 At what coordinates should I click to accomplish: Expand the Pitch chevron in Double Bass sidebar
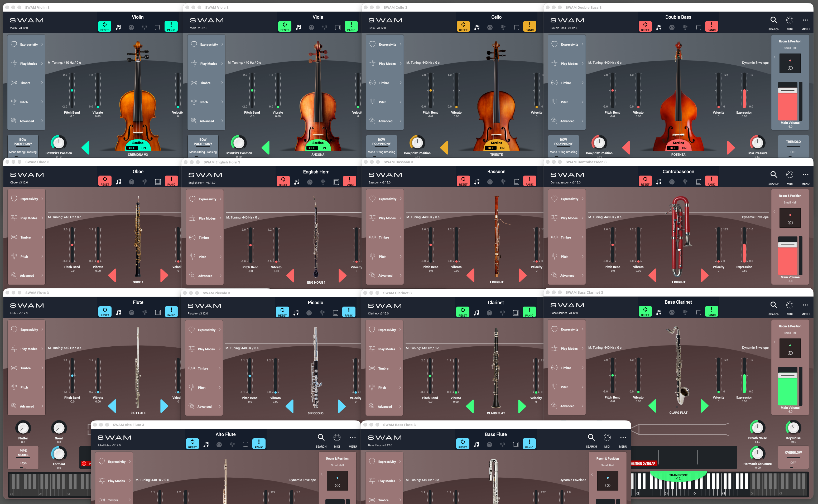click(583, 102)
